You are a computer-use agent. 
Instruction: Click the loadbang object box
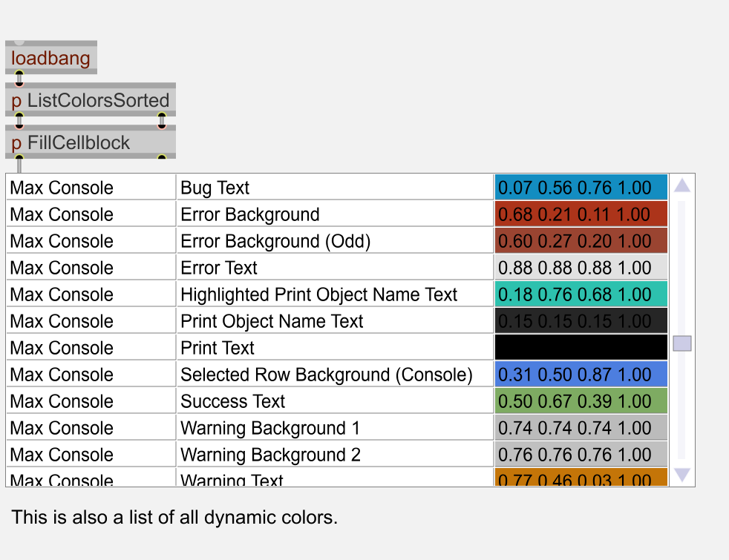tap(50, 59)
